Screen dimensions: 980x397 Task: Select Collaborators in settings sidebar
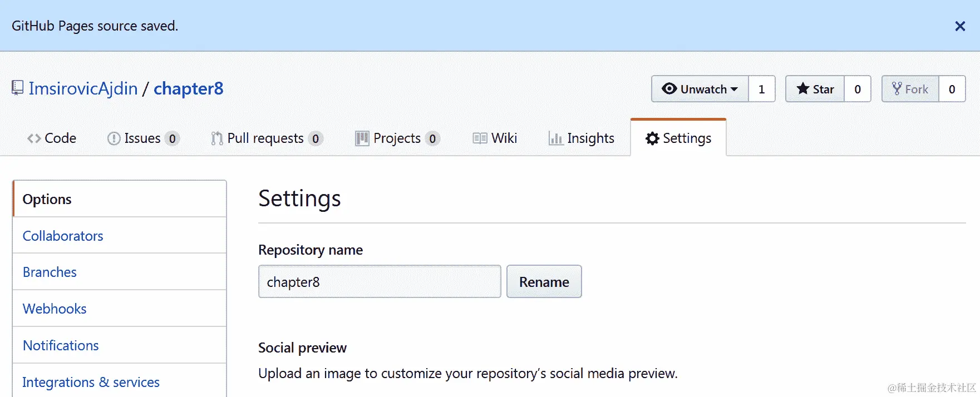[x=63, y=236]
